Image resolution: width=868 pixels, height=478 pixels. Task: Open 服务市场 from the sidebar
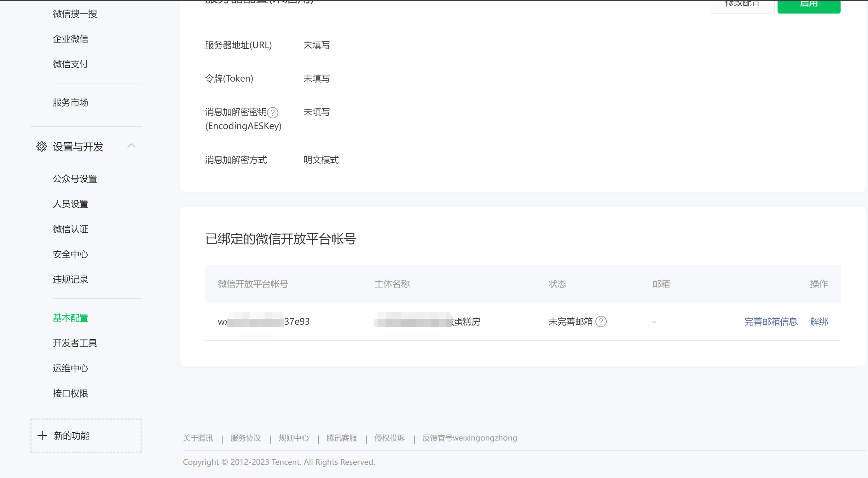tap(70, 103)
